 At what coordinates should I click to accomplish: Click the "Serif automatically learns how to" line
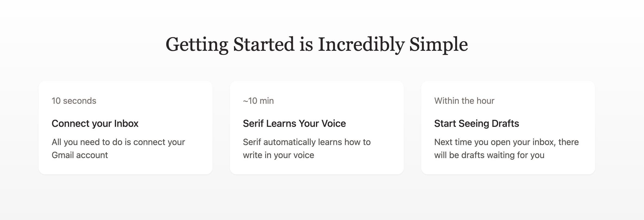pos(307,142)
